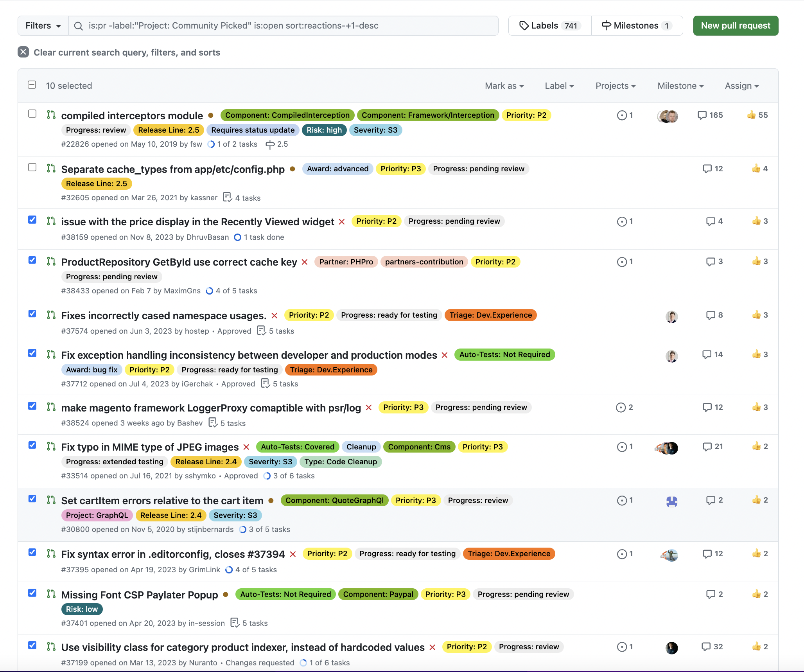Click the search magnifying glass icon

pos(79,25)
